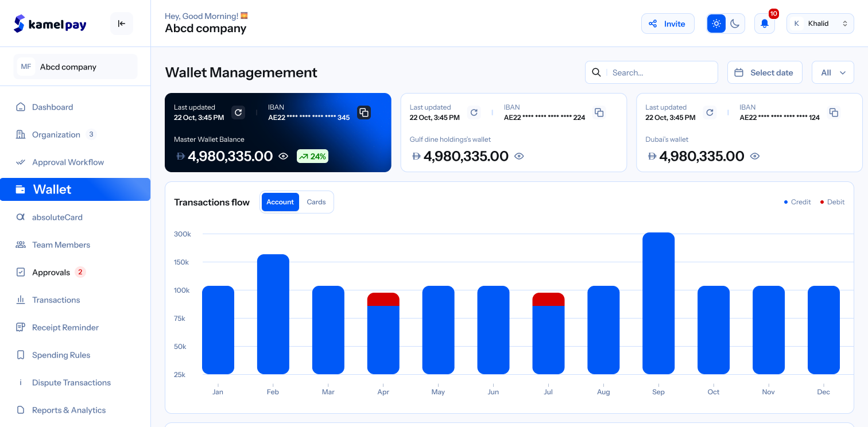This screenshot has width=868, height=427.
Task: Copy the Master Wallet IBAN
Action: point(363,112)
